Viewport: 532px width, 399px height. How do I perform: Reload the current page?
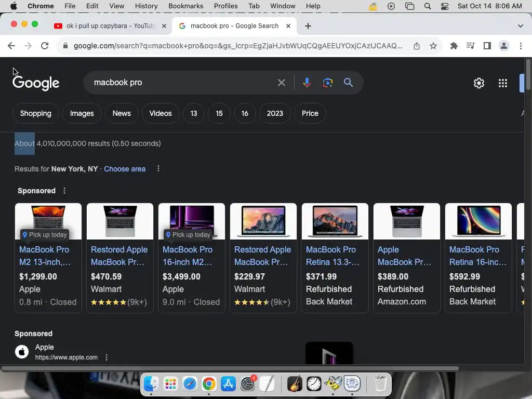click(x=45, y=46)
